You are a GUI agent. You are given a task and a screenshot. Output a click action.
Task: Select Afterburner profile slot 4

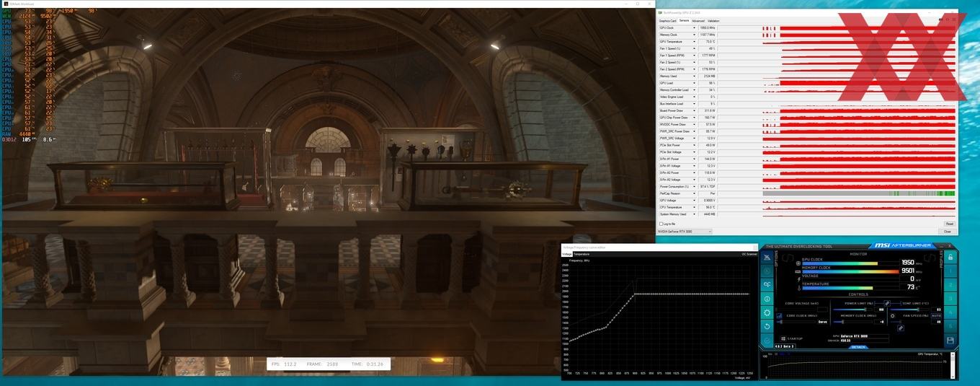tap(950, 312)
